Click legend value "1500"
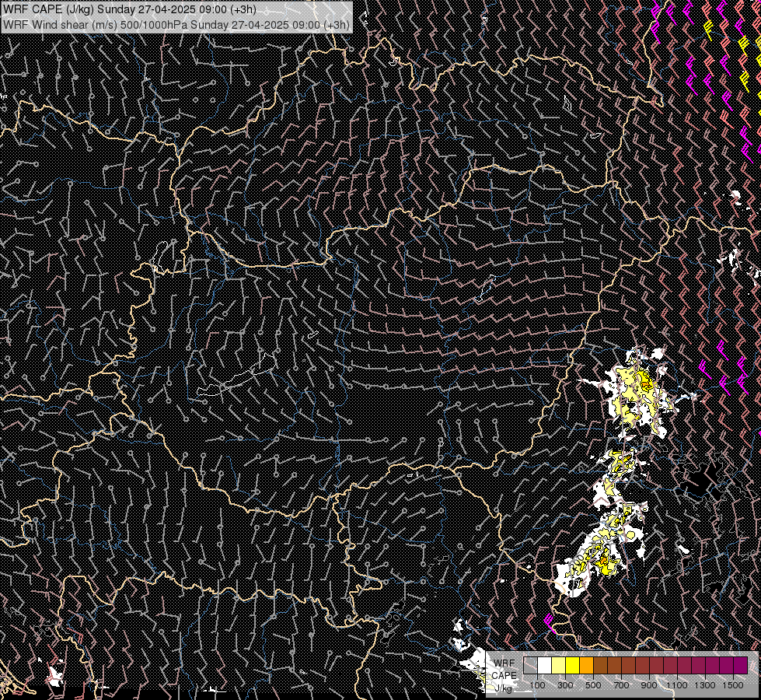 pyautogui.click(x=733, y=685)
